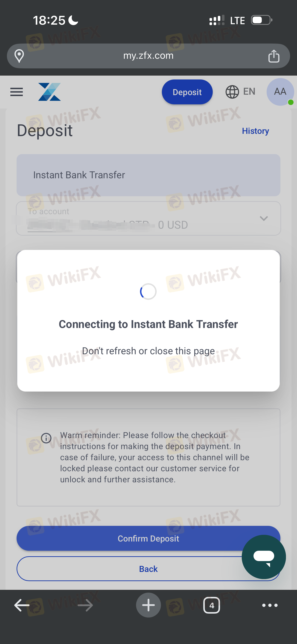Tap the browser share icon
The height and width of the screenshot is (644, 297).
click(274, 56)
